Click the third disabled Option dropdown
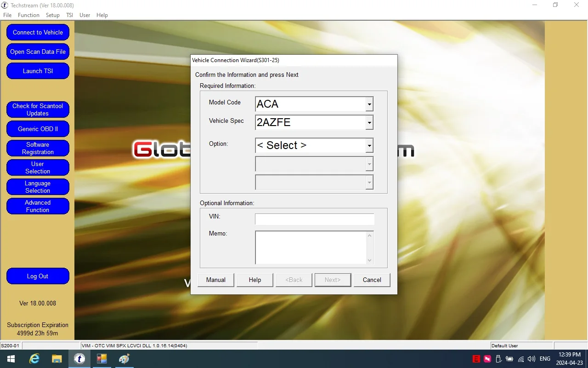This screenshot has width=588, height=368. pyautogui.click(x=314, y=182)
